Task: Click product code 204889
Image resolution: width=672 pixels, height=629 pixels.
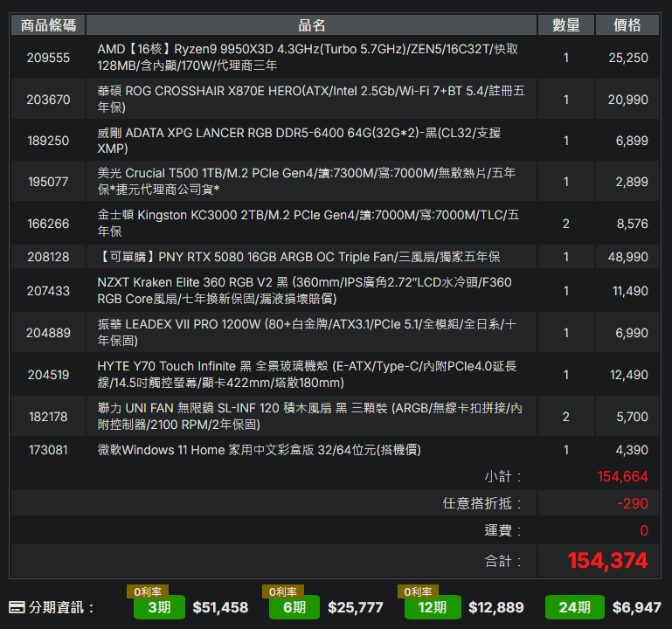Action: 48,333
